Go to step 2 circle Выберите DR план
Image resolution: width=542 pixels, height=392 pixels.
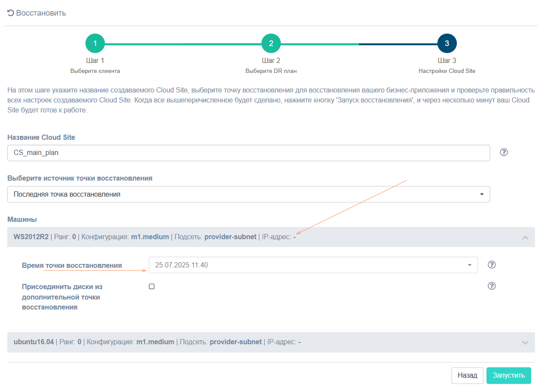coord(271,43)
